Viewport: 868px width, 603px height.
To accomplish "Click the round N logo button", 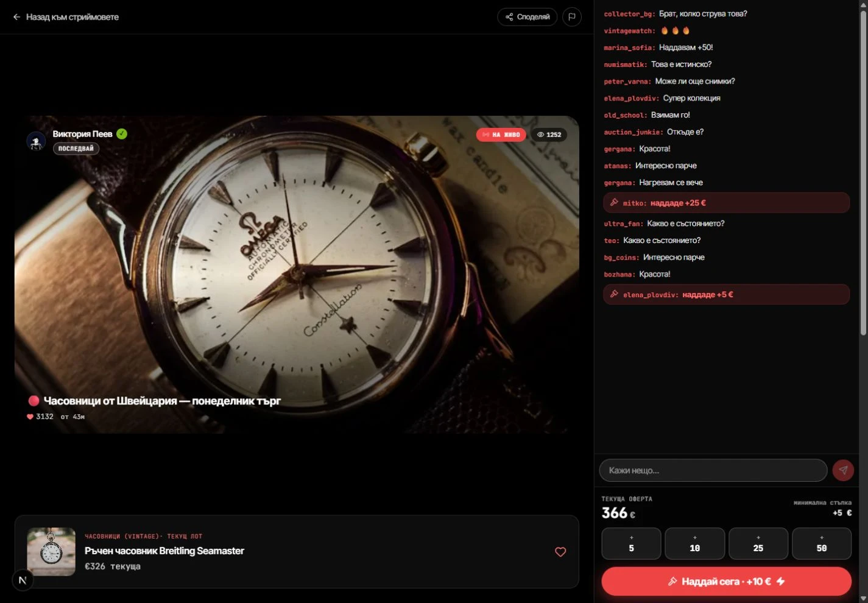I will pyautogui.click(x=23, y=580).
